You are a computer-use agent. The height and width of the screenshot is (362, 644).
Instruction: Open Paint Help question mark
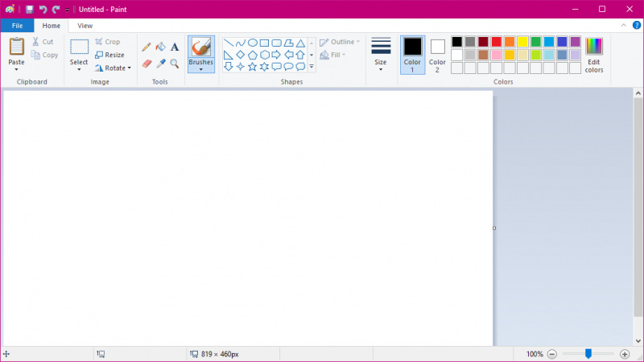(637, 26)
